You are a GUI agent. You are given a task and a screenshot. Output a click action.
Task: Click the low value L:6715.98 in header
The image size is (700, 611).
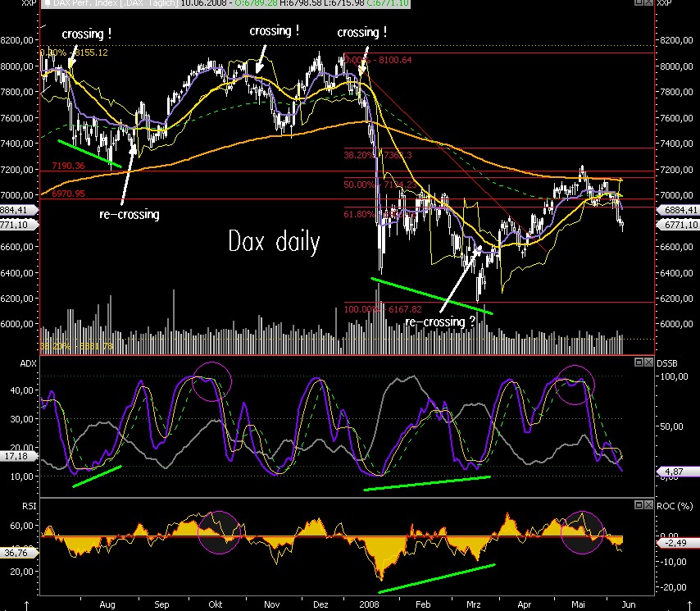click(343, 3)
